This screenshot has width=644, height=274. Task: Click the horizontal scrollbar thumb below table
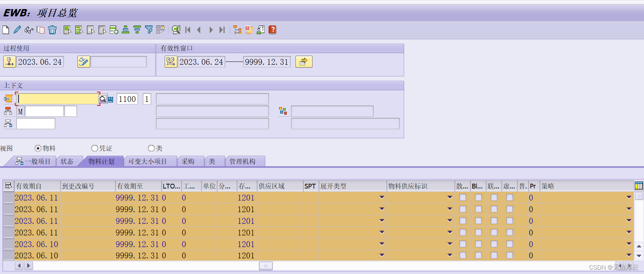[x=266, y=266]
